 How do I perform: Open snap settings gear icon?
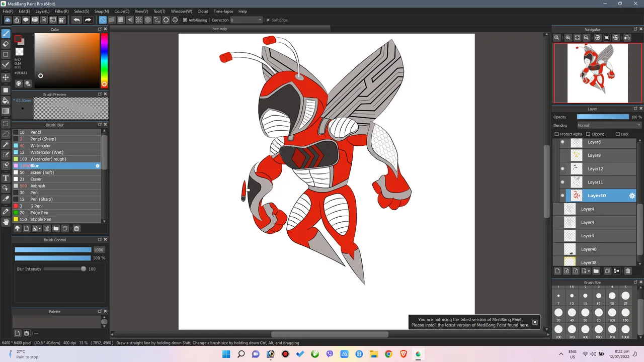[x=175, y=20]
